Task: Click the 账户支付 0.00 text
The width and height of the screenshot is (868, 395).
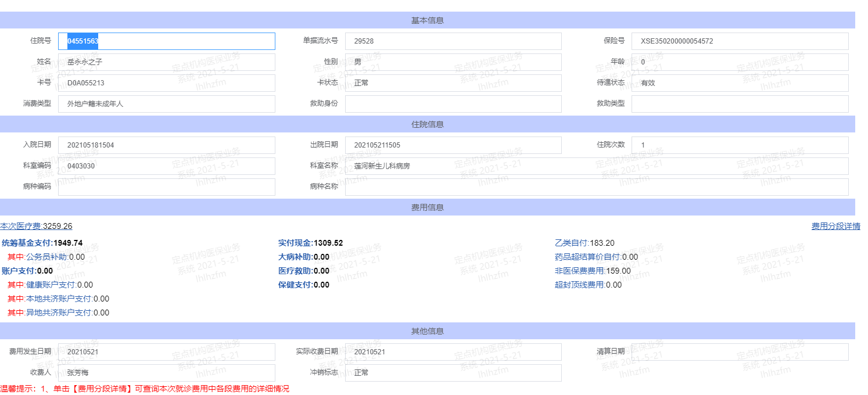Action: coord(27,271)
